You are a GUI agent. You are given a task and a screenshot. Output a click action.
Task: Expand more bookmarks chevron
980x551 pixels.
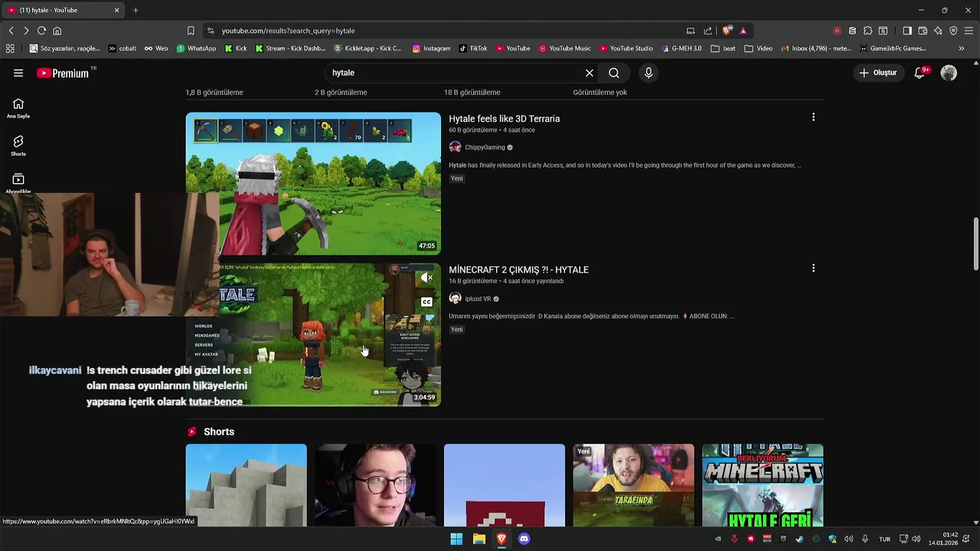point(962,48)
